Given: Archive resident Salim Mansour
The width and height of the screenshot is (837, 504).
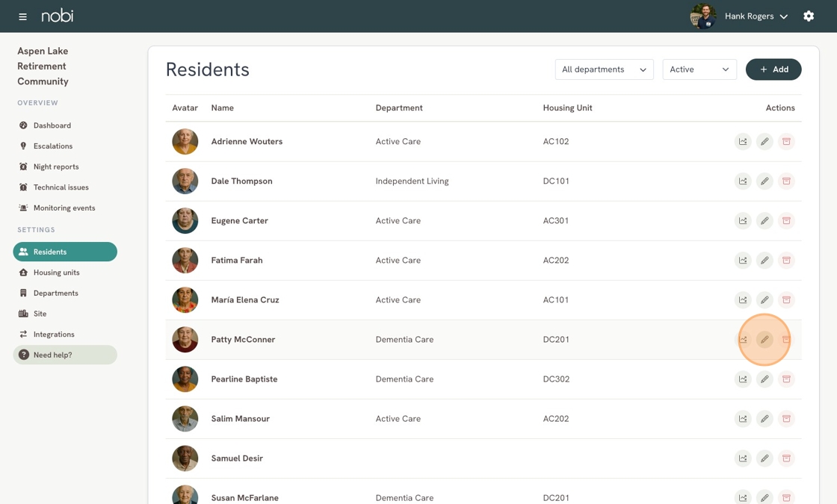Looking at the screenshot, I should click(x=786, y=419).
